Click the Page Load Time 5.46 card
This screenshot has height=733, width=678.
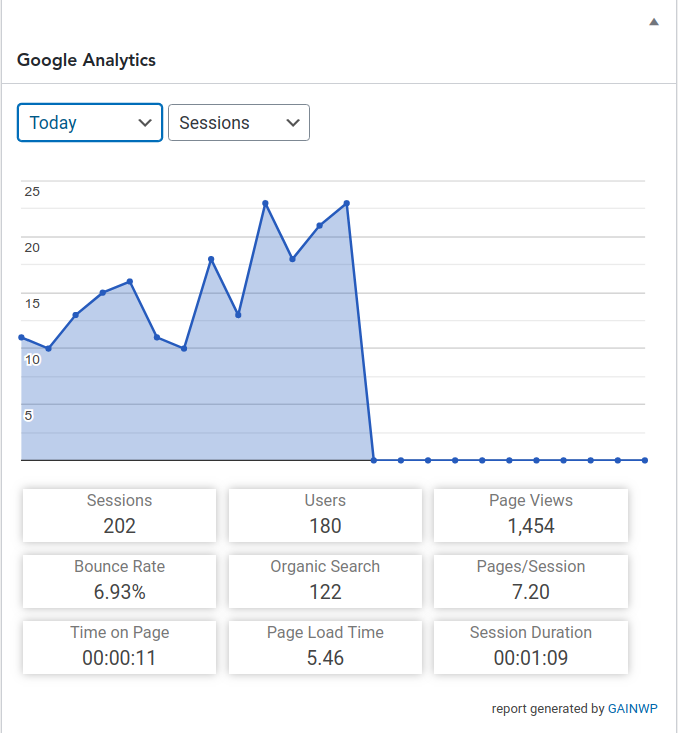tap(325, 647)
